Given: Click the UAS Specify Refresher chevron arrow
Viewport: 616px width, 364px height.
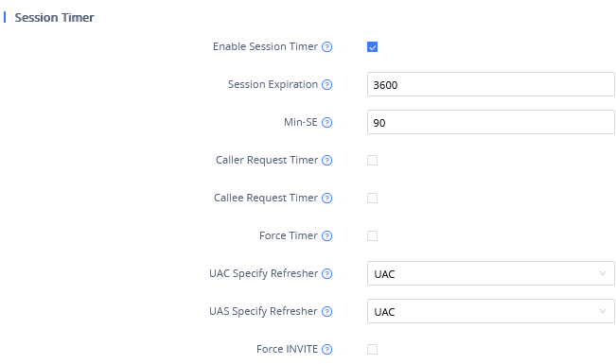Looking at the screenshot, I should pyautogui.click(x=603, y=311).
